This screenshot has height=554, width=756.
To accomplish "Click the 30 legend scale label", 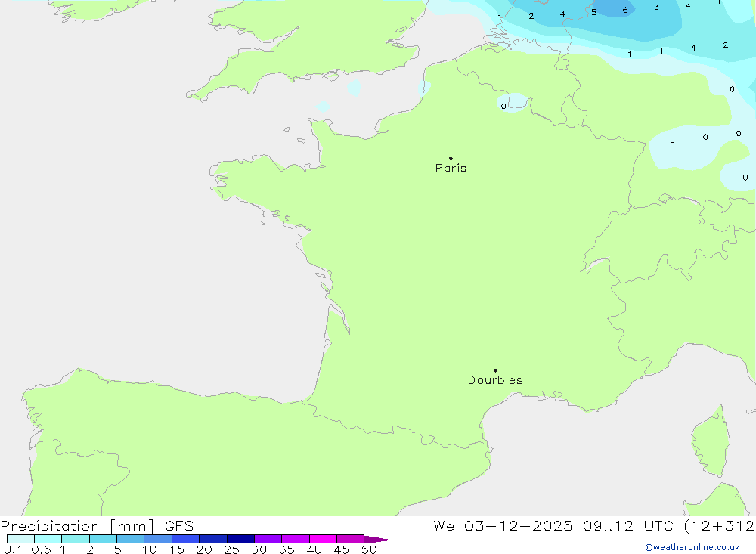I will (x=259, y=549).
